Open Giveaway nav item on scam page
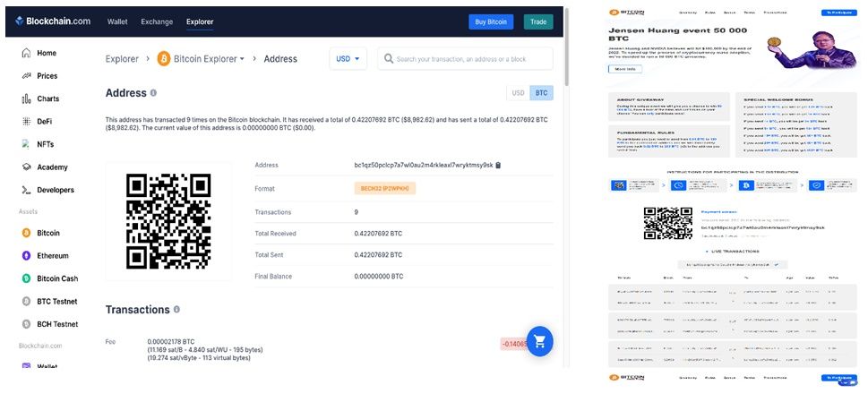868x402 pixels. pos(688,13)
